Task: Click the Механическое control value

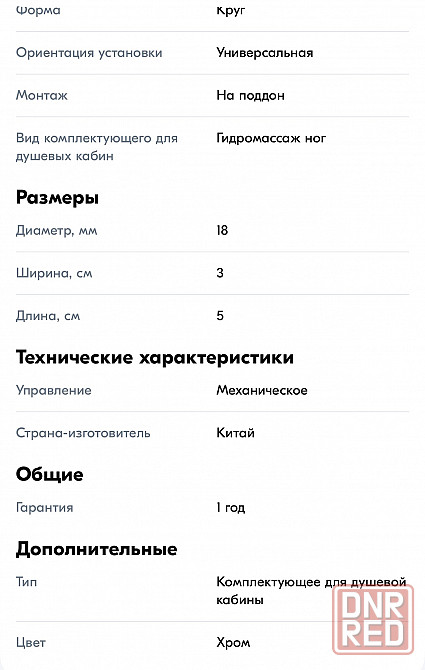Action: coord(262,390)
